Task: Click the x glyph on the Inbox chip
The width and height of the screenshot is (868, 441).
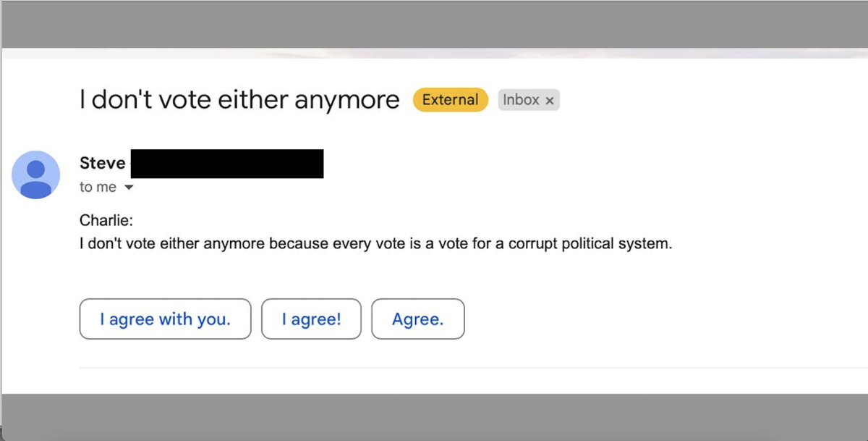Action: (x=551, y=100)
